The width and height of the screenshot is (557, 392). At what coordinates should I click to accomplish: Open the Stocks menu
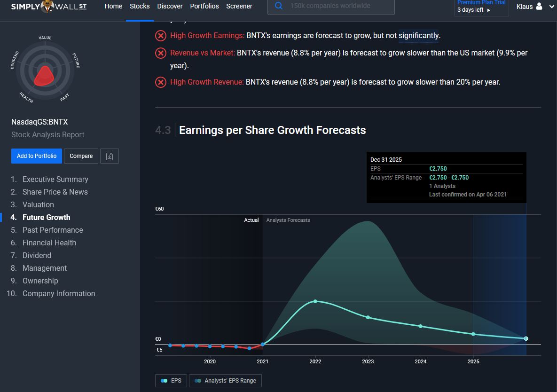coord(140,7)
